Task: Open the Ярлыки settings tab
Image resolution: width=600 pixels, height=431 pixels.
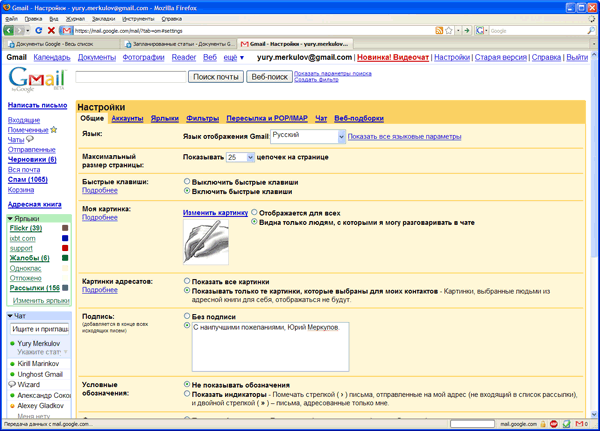Action: (165, 119)
